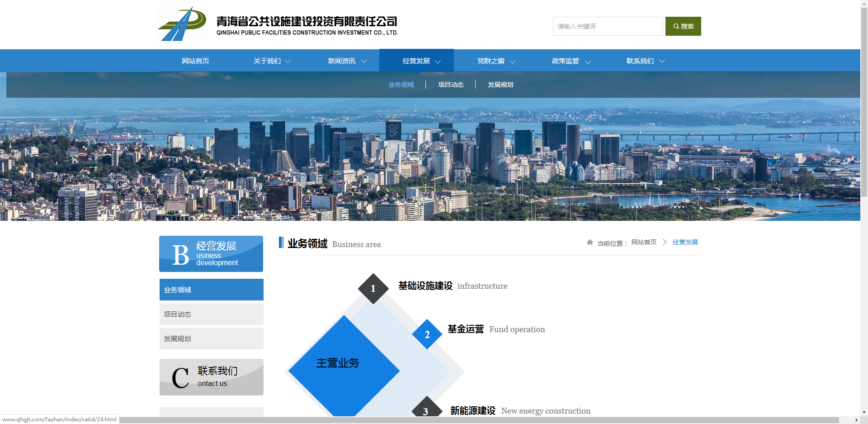Viewport: 868px width, 424px height.
Task: Select 业务领域 in the submenu bar
Action: (x=401, y=85)
